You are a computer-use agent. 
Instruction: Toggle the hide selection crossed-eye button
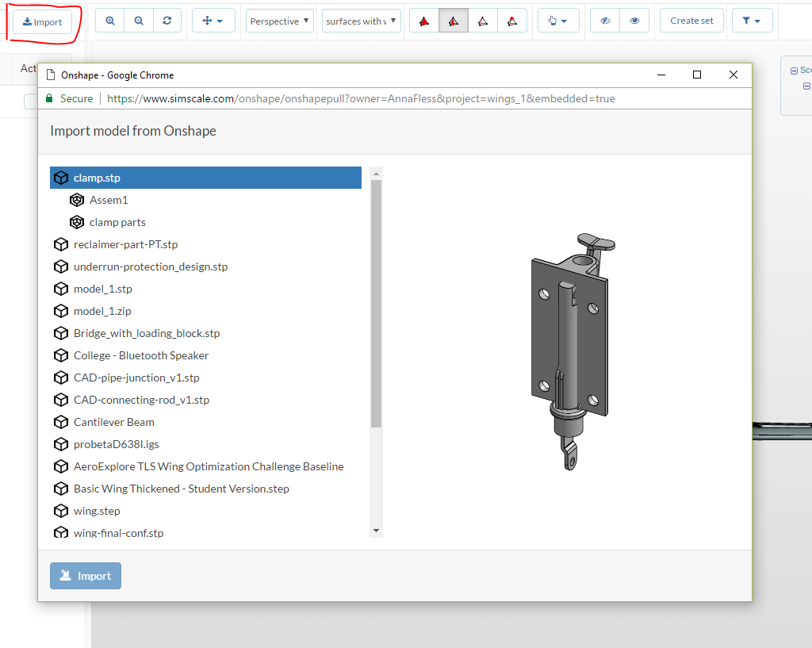[605, 21]
